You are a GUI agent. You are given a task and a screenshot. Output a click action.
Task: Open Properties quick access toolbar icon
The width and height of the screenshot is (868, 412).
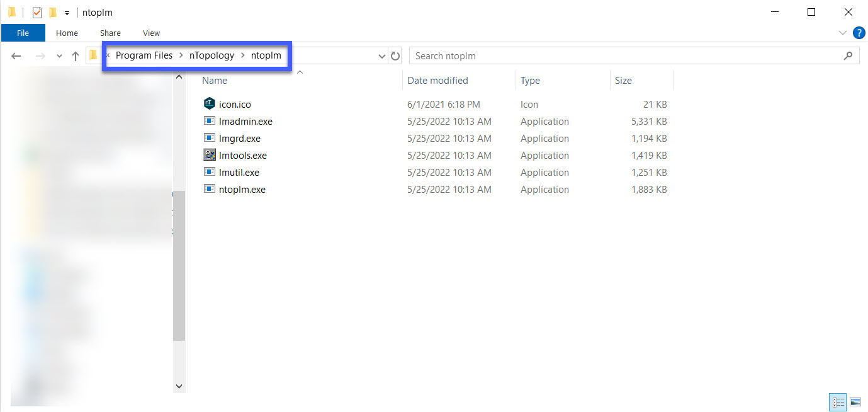37,12
